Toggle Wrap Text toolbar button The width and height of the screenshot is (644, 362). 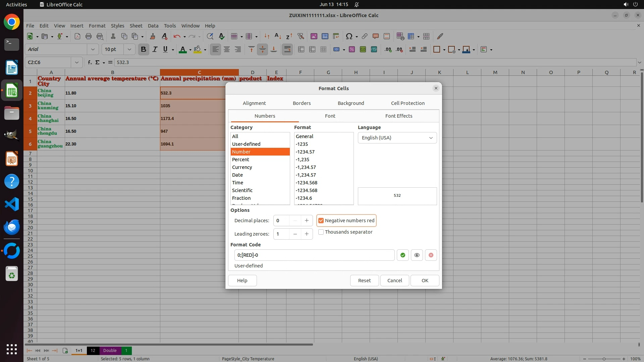click(x=287, y=50)
